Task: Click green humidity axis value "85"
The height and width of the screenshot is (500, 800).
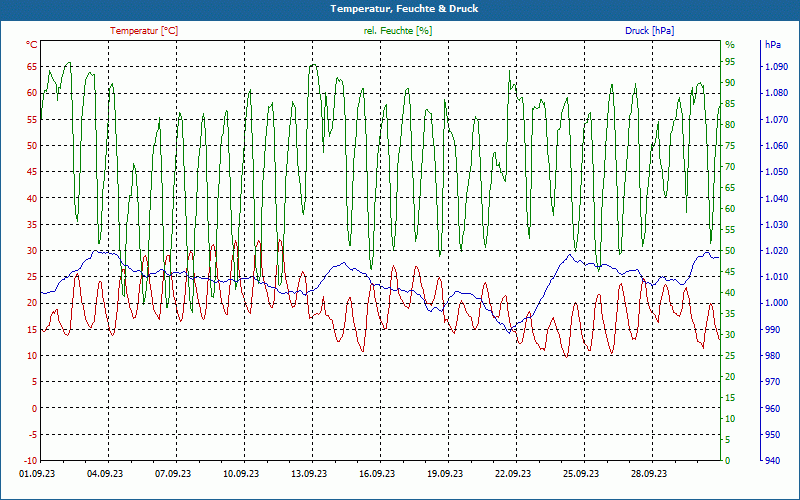Action: click(x=730, y=104)
